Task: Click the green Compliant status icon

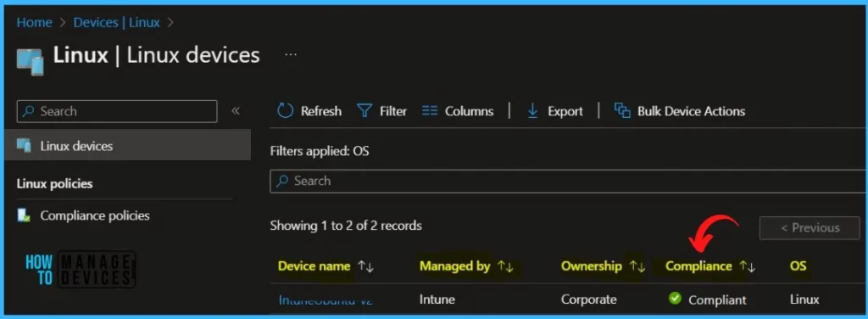Action: click(x=675, y=299)
